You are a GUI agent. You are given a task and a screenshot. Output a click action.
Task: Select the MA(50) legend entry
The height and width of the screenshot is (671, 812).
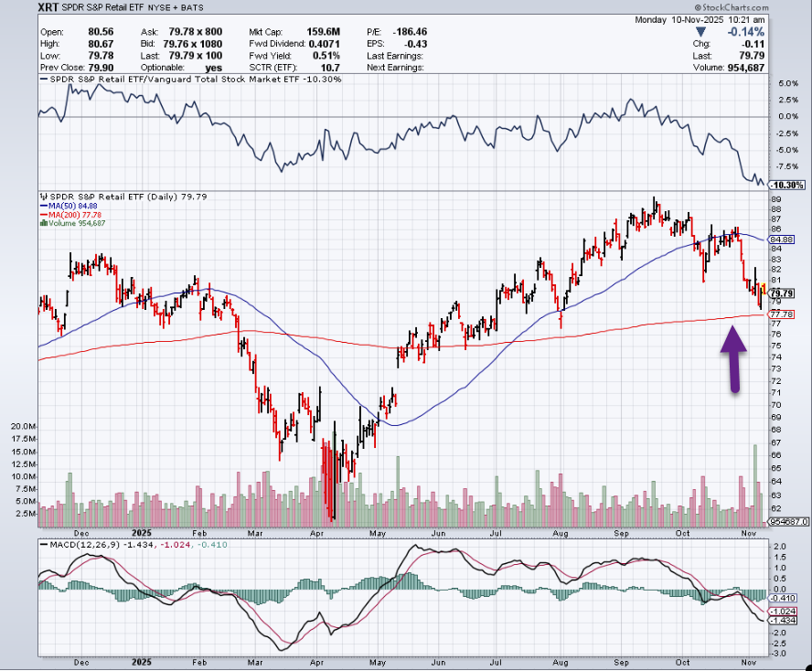69,206
